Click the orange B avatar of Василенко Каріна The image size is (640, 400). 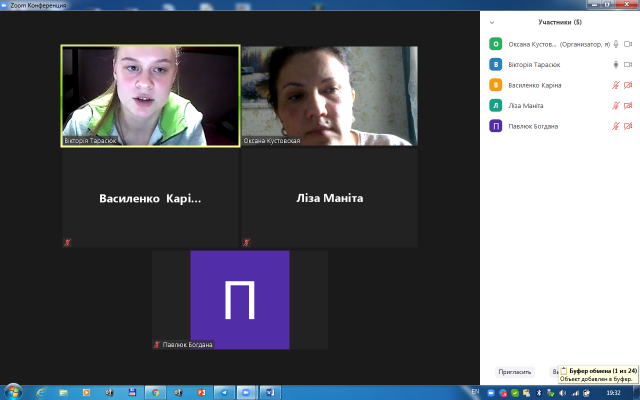496,85
